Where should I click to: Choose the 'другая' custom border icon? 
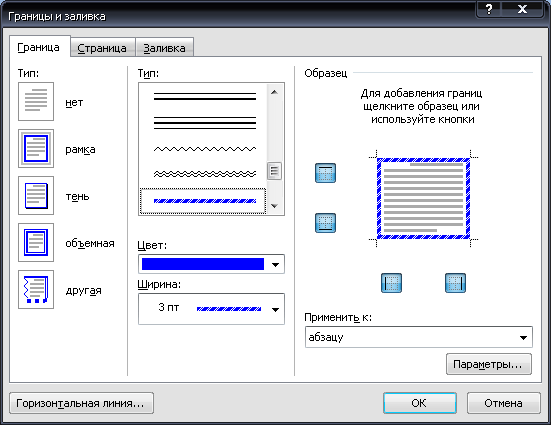pos(36,290)
